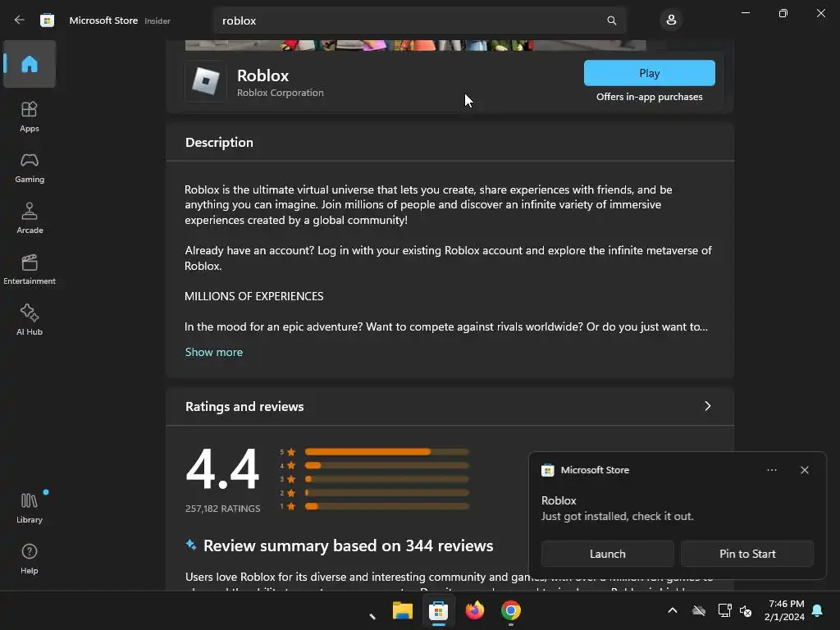Click the search magnifier icon
The image size is (840, 630).
pyautogui.click(x=611, y=21)
